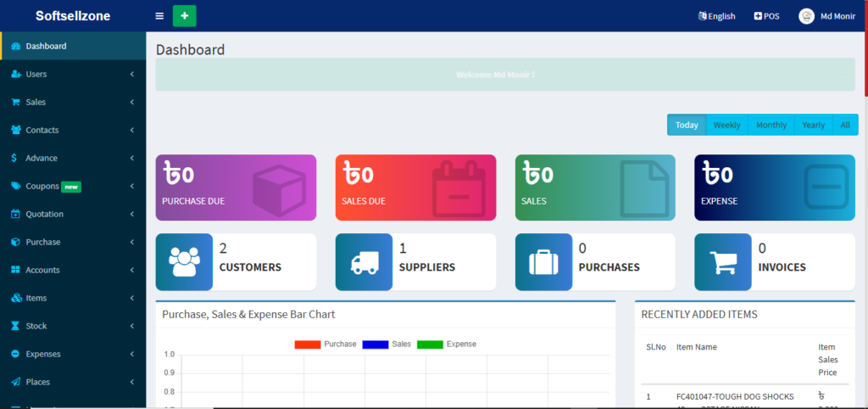Open Dashboard in the sidebar
Screen dimensions: 868x409
72,46
